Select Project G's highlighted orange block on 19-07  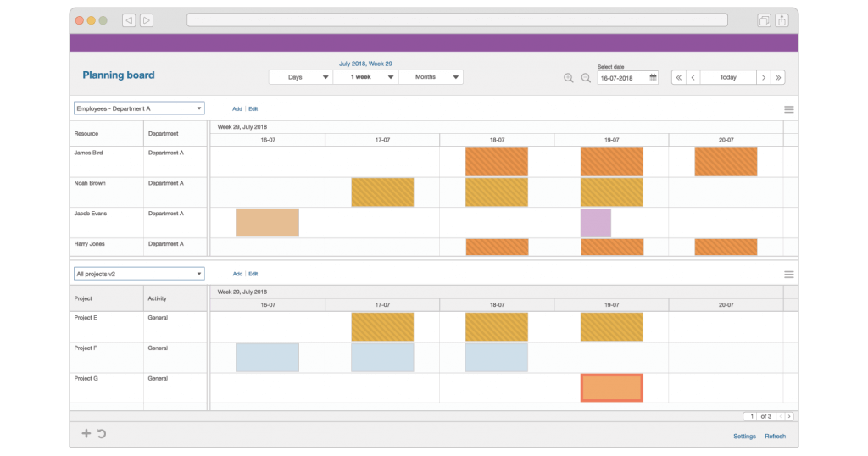tap(611, 387)
